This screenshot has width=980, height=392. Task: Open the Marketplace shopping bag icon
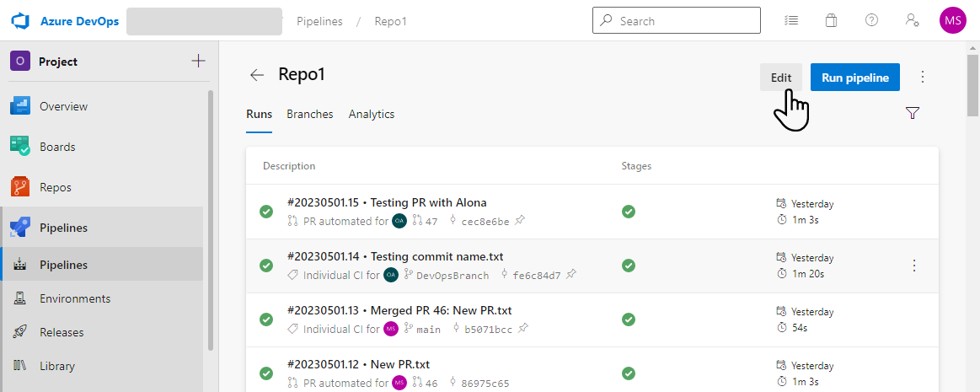[831, 20]
